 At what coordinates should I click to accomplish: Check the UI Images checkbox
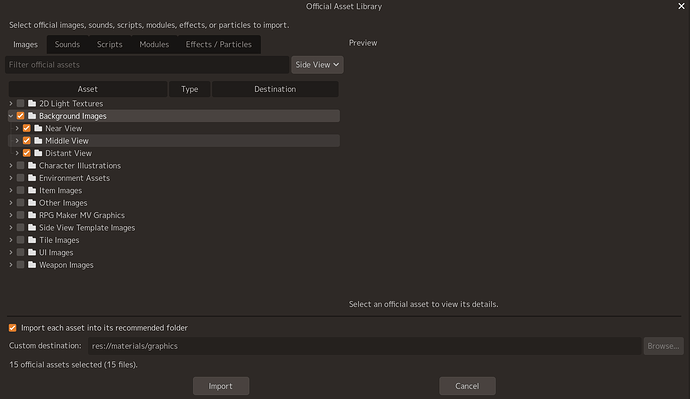point(20,252)
